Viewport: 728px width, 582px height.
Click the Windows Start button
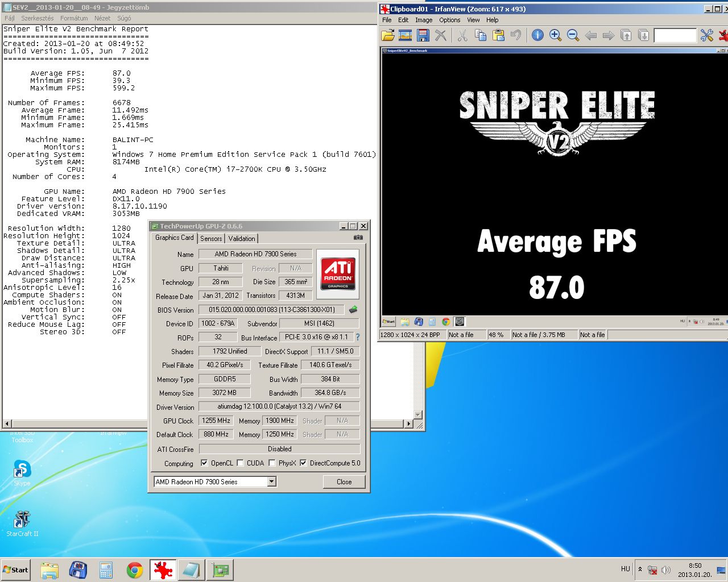15,569
